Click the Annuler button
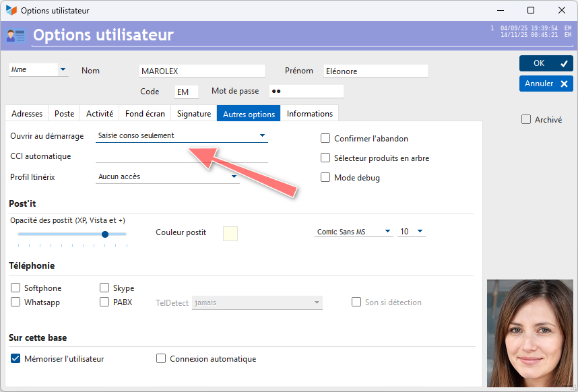578x392 pixels. pos(546,84)
